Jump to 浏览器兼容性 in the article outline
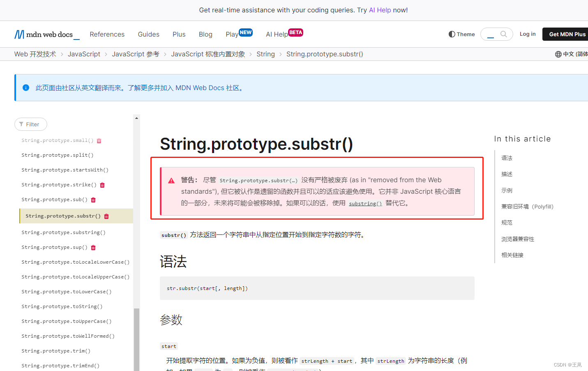 click(518, 239)
